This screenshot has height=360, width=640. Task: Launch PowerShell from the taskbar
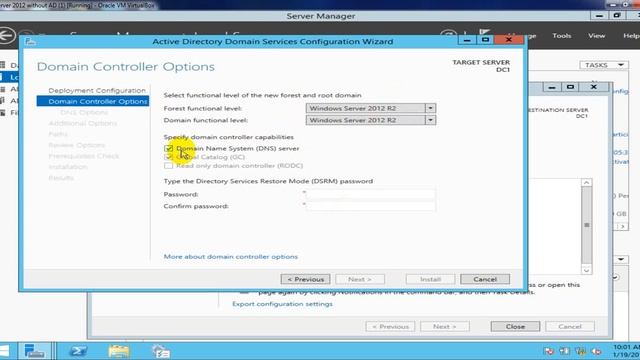[78, 351]
